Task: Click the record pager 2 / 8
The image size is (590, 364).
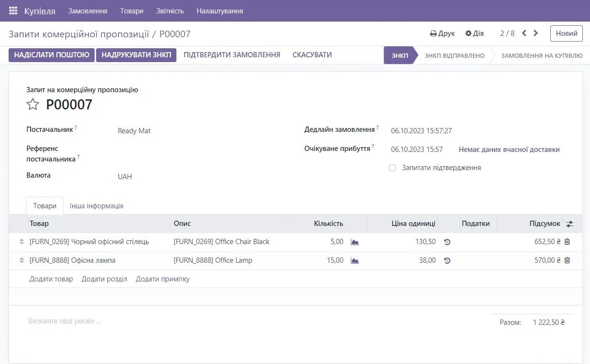Action: tap(507, 33)
